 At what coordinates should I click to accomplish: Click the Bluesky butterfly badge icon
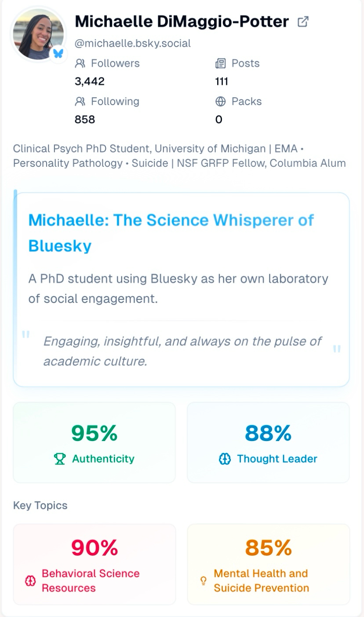(58, 54)
